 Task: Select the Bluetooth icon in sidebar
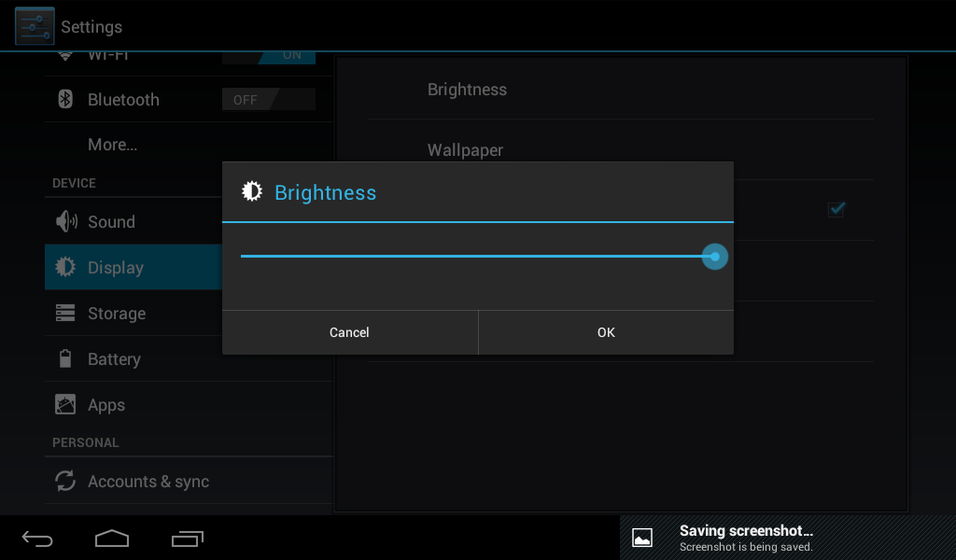click(x=65, y=99)
